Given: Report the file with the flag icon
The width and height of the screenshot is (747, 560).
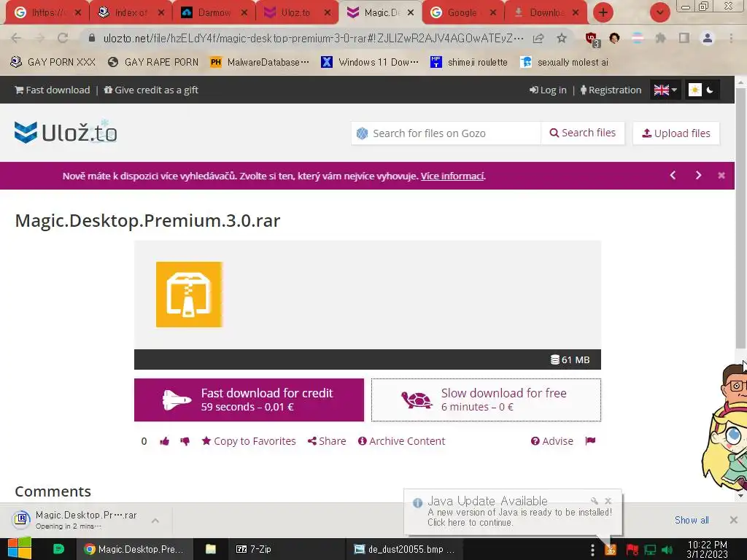Looking at the screenshot, I should 590,441.
